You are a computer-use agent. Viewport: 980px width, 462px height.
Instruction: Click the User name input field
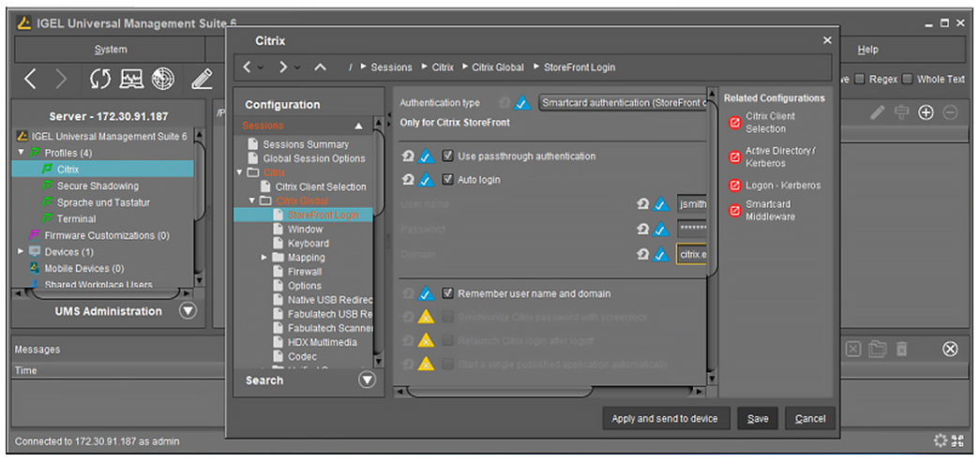point(691,204)
